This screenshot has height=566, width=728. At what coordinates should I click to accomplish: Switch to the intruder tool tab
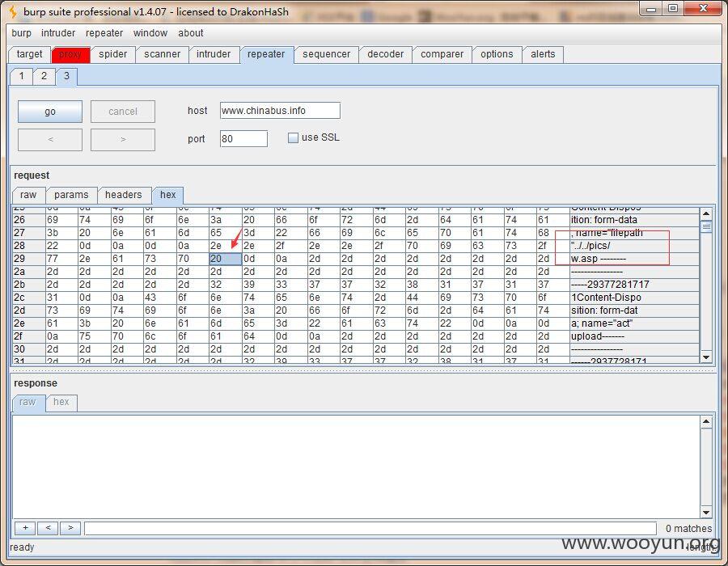coord(213,54)
